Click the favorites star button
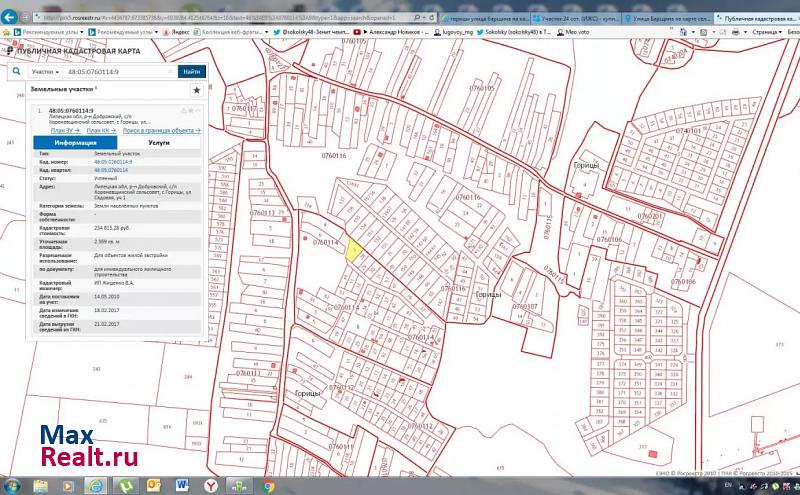Viewport: 800px width, 495px height. (x=197, y=90)
